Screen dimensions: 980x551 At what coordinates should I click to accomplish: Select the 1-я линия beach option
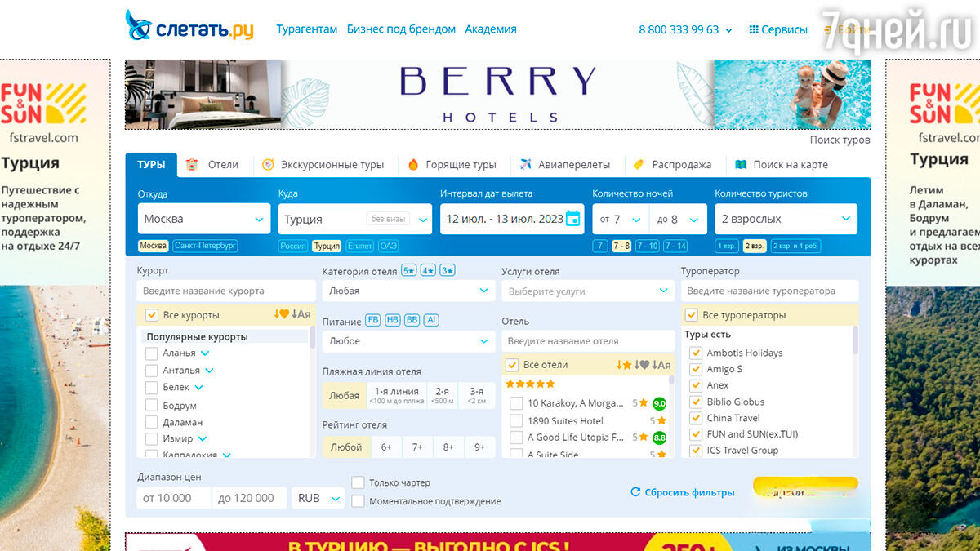pos(397,396)
